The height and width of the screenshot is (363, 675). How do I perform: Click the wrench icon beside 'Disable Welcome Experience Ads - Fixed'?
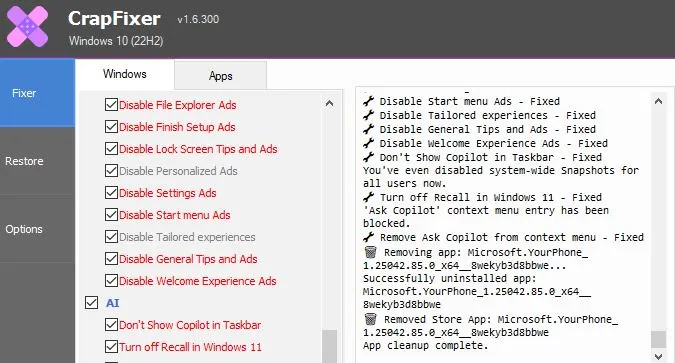(368, 143)
